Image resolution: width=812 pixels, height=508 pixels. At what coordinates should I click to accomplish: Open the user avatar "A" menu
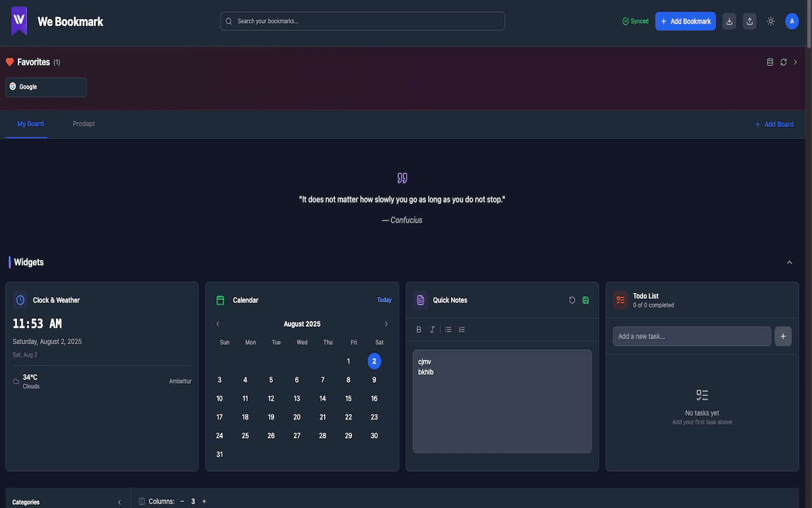click(792, 21)
